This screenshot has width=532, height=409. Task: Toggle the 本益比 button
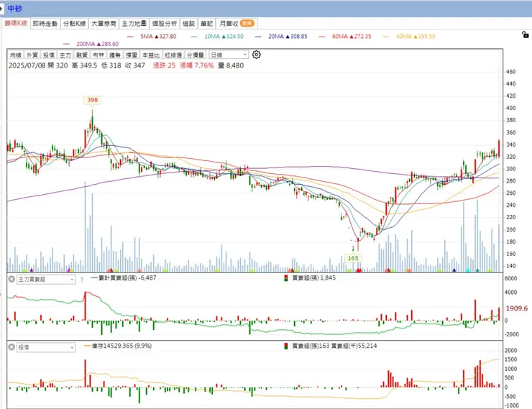[151, 55]
